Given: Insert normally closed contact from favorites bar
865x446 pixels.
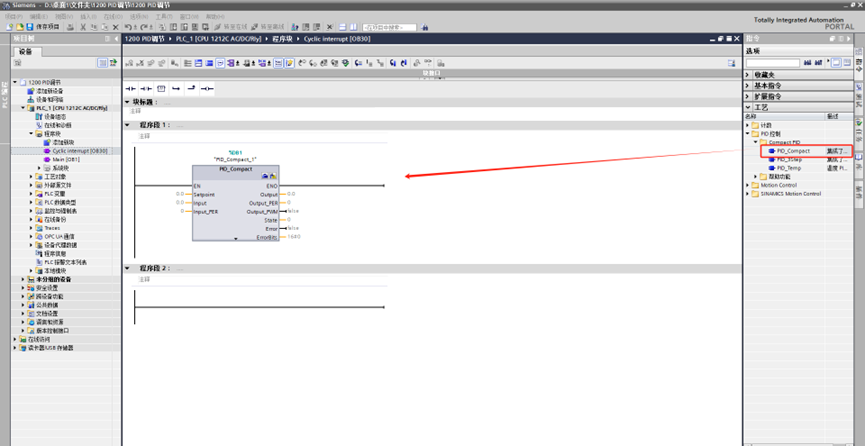Looking at the screenshot, I should [x=146, y=88].
